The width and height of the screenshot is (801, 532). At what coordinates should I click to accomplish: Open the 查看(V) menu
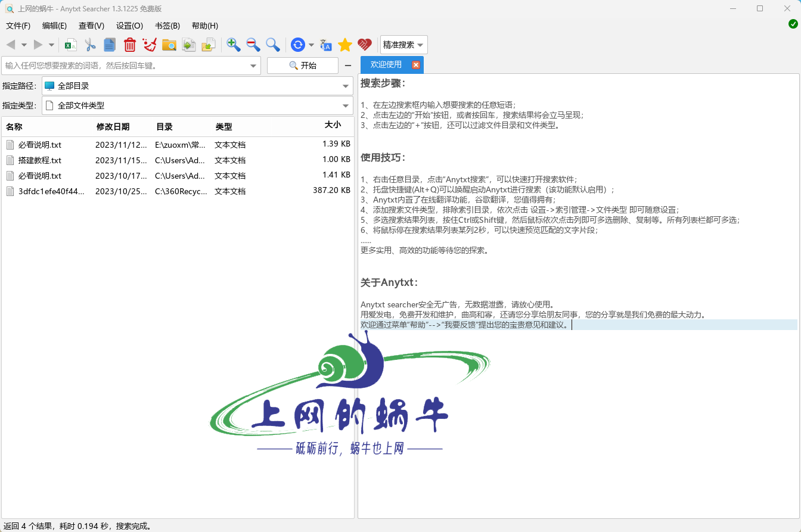(x=91, y=26)
